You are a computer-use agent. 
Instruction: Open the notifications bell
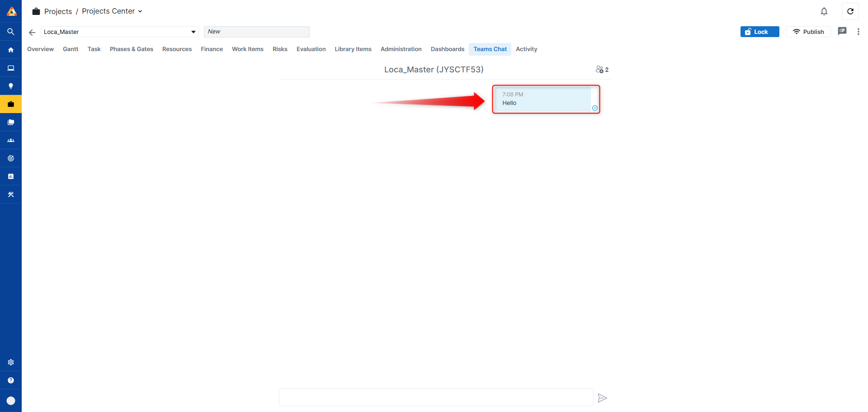(x=824, y=11)
